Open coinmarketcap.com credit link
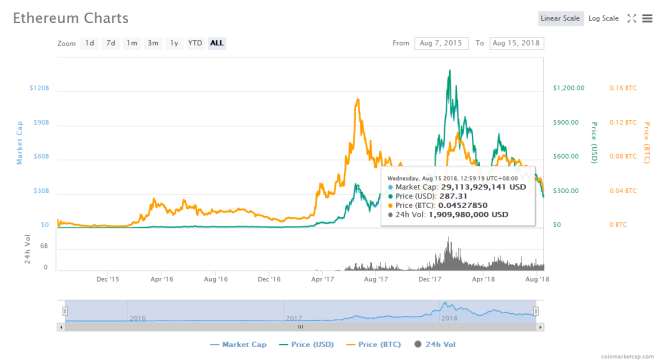Screen dimensions: 670x363 click(627, 357)
